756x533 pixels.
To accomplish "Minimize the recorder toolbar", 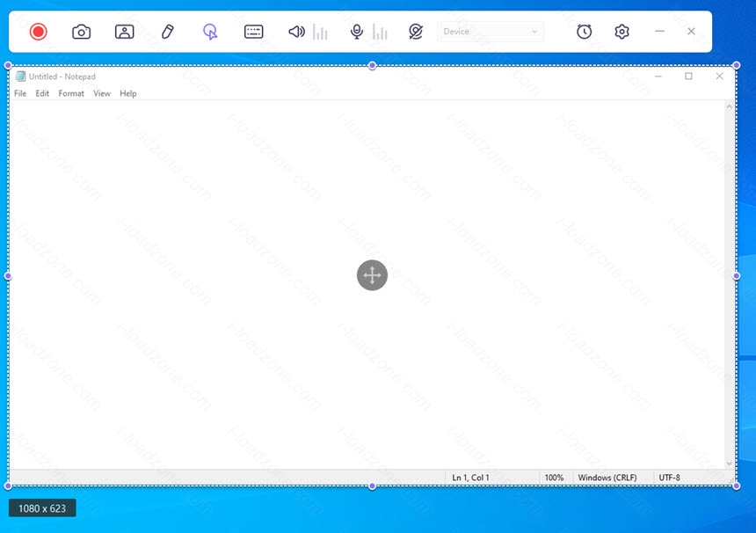I will coord(659,32).
